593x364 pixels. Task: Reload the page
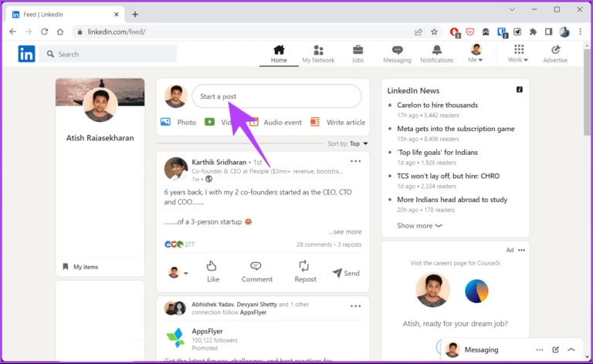point(44,32)
